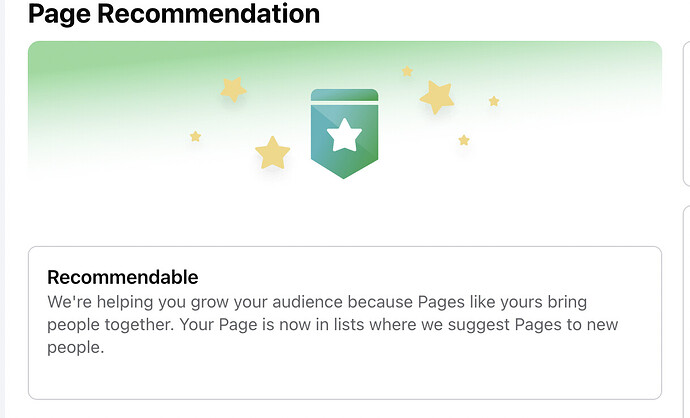Viewport: 690px width, 418px height.
Task: Click the Page Recommendation heading
Action: click(174, 13)
